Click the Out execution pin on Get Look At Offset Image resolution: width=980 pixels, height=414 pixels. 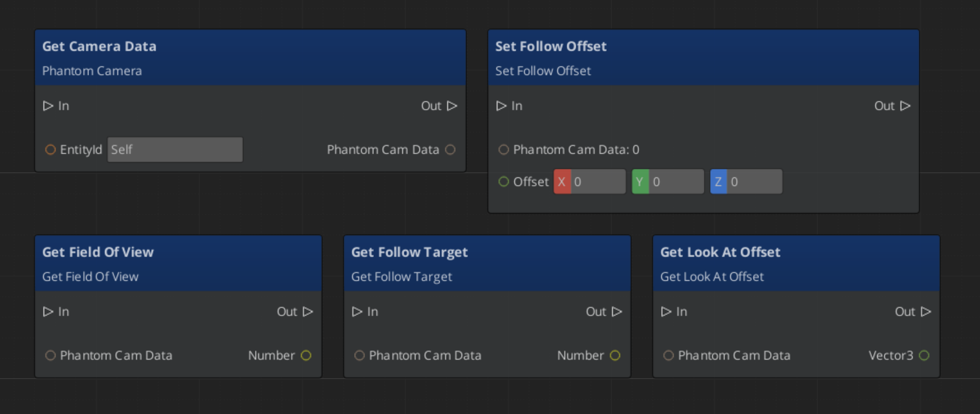(926, 311)
